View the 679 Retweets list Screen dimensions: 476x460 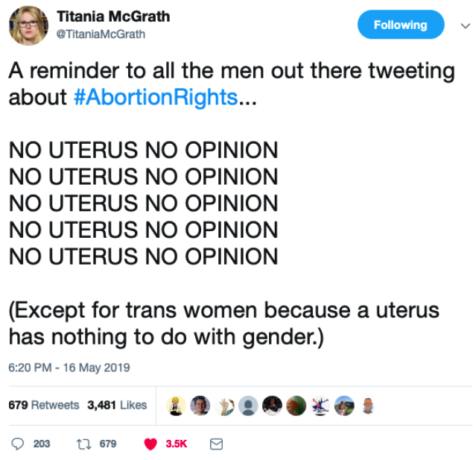tap(43, 405)
